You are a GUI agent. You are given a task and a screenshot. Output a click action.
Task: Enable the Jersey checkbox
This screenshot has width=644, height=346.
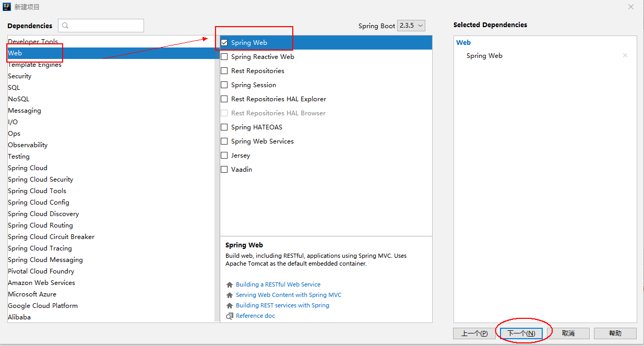(224, 156)
